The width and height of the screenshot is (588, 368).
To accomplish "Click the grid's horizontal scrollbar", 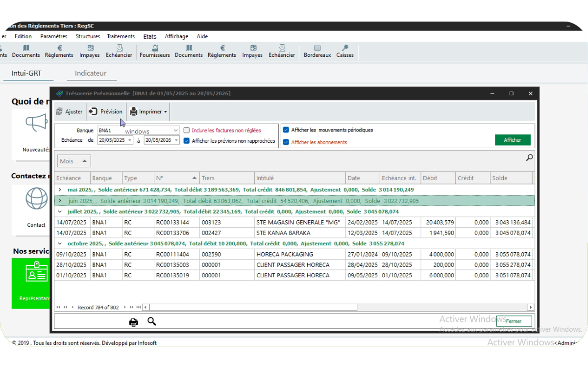I will click(338, 308).
